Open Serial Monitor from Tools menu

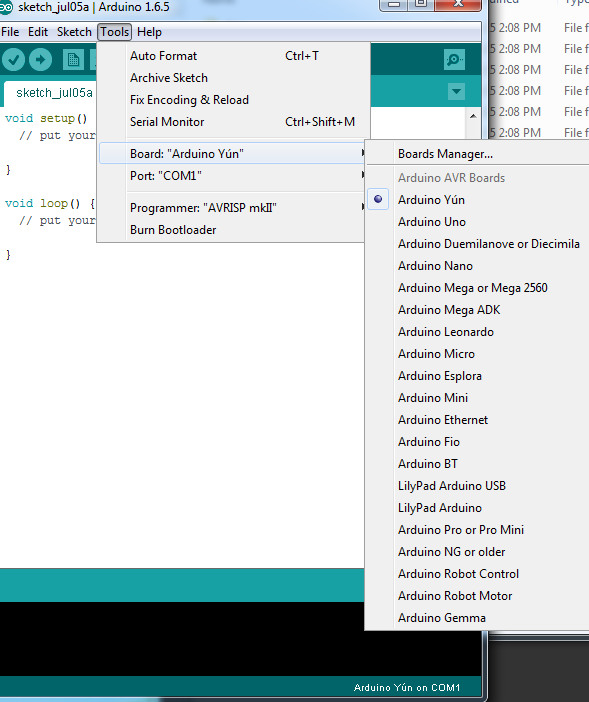[x=233, y=122]
